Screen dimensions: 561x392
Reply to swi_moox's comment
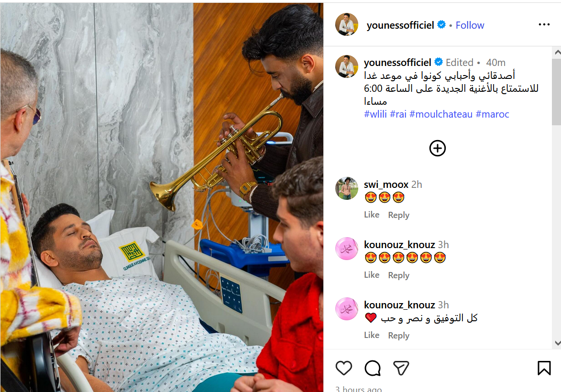point(398,215)
